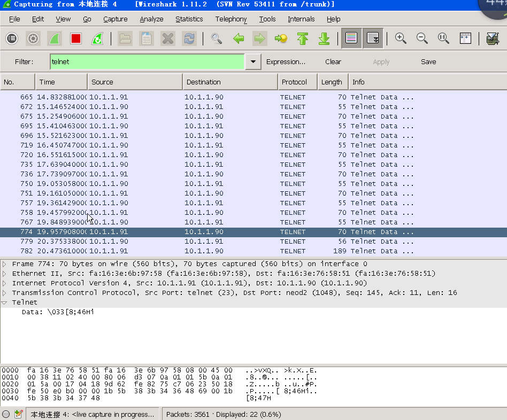The height and width of the screenshot is (420, 507).
Task: Save the current filter
Action: pyautogui.click(x=428, y=61)
